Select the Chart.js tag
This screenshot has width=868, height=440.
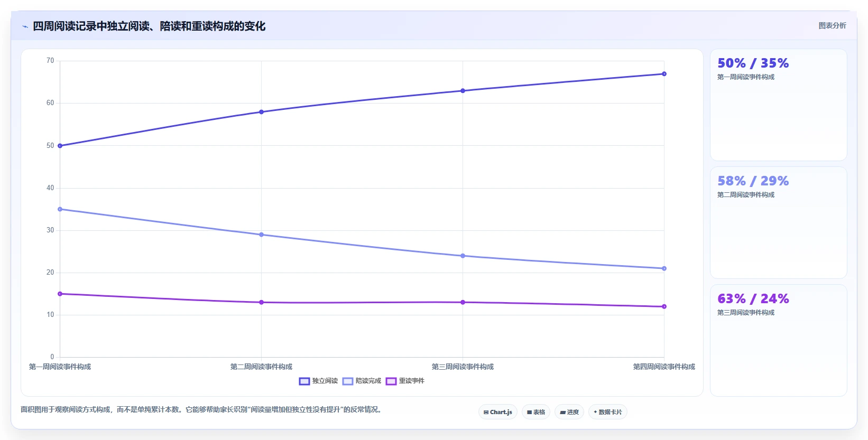(498, 412)
